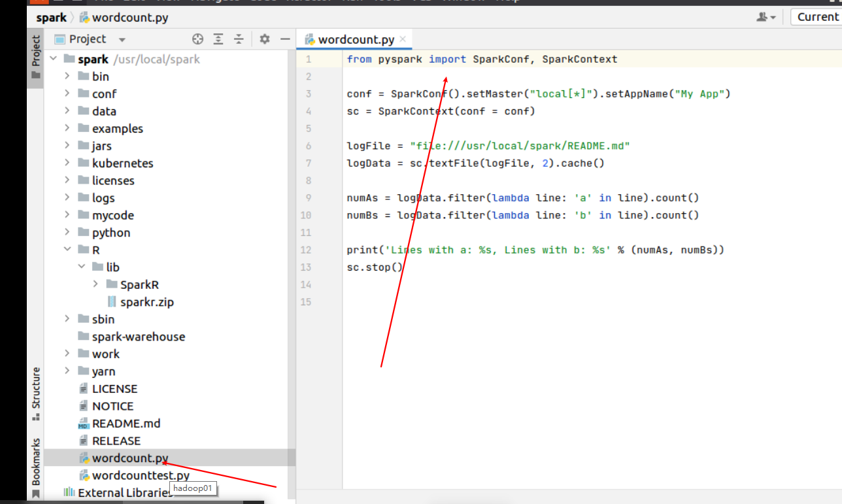842x504 pixels.
Task: Click the sparkr.zip archive icon
Action: point(112,301)
